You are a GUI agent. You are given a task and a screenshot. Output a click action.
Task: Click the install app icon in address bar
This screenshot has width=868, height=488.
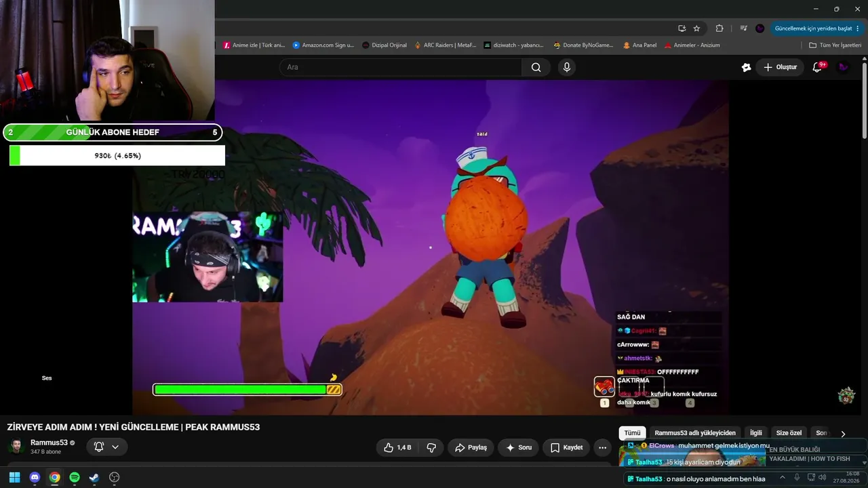point(682,28)
